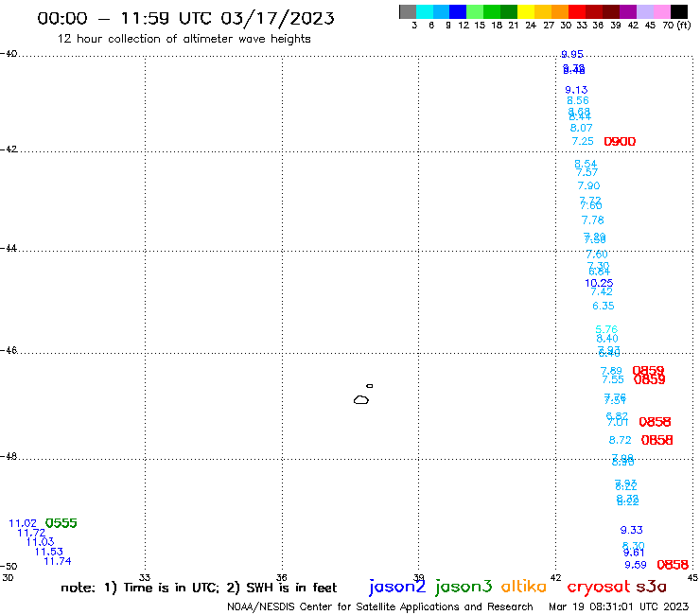Click the wave height value 7.55
The height and width of the screenshot is (615, 700).
pyautogui.click(x=613, y=379)
